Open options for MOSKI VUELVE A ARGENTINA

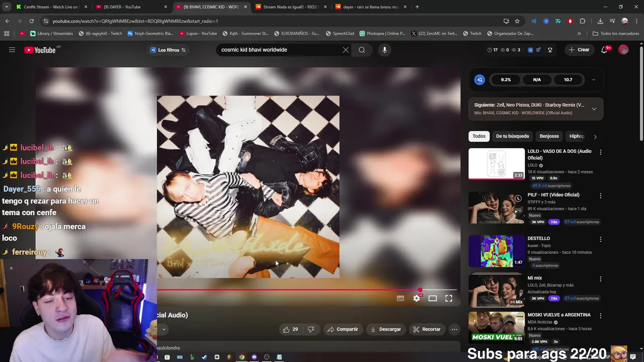tap(600, 316)
